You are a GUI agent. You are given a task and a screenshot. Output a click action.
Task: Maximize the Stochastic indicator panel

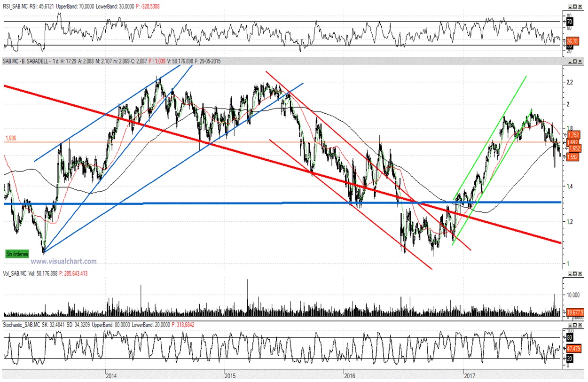[x=575, y=325]
